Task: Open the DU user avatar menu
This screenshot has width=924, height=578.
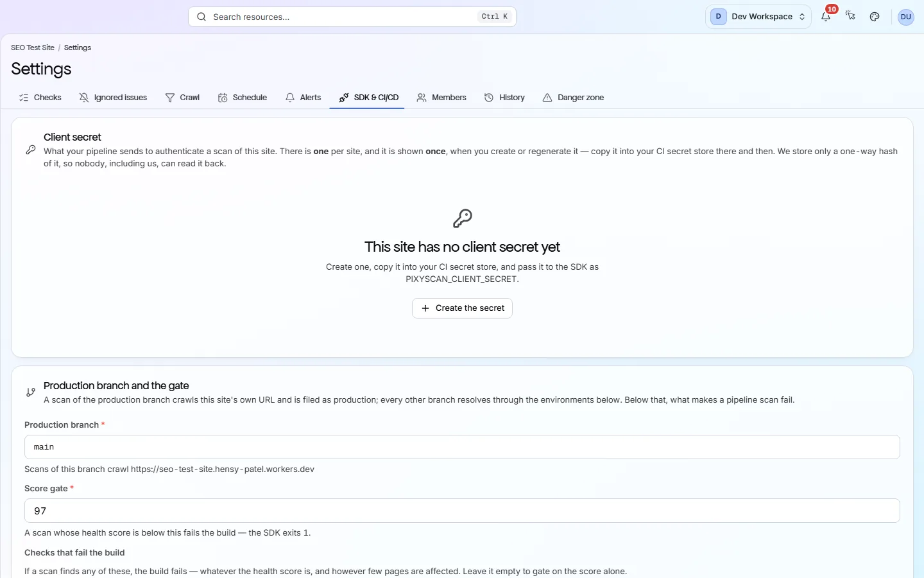Action: coord(906,17)
